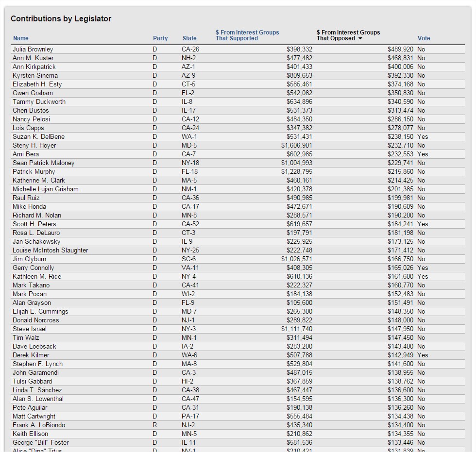The height and width of the screenshot is (452, 476).
Task: Select Steve Israel in the table
Action: point(30,329)
